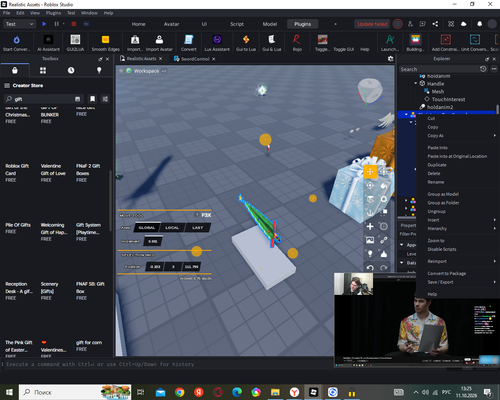The height and width of the screenshot is (400, 500).
Task: Click the F3X undo arrow button
Action: point(370,268)
